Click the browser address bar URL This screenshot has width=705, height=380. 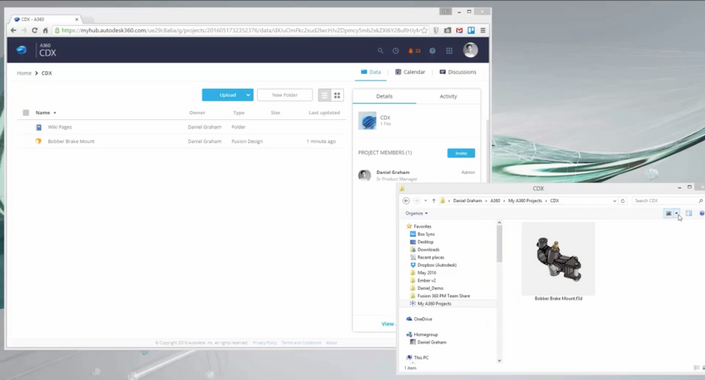coord(241,30)
